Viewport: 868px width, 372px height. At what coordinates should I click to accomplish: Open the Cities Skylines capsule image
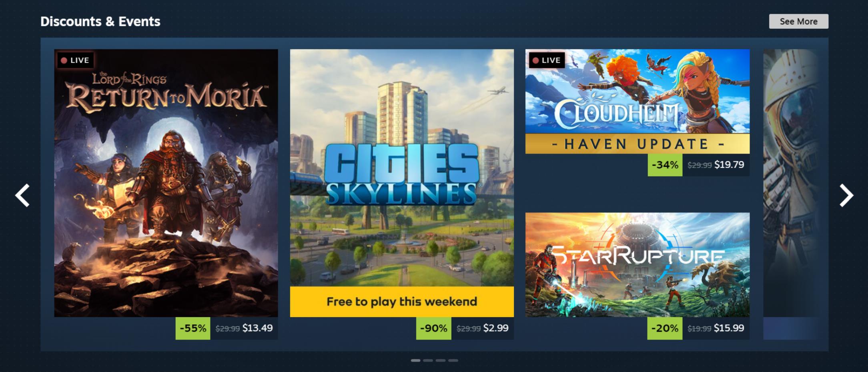[x=402, y=168]
